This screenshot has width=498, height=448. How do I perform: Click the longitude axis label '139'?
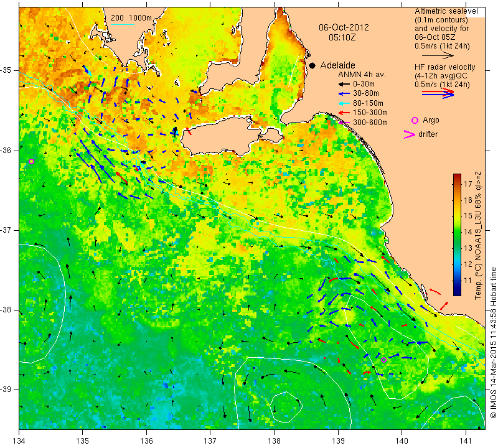(338, 441)
